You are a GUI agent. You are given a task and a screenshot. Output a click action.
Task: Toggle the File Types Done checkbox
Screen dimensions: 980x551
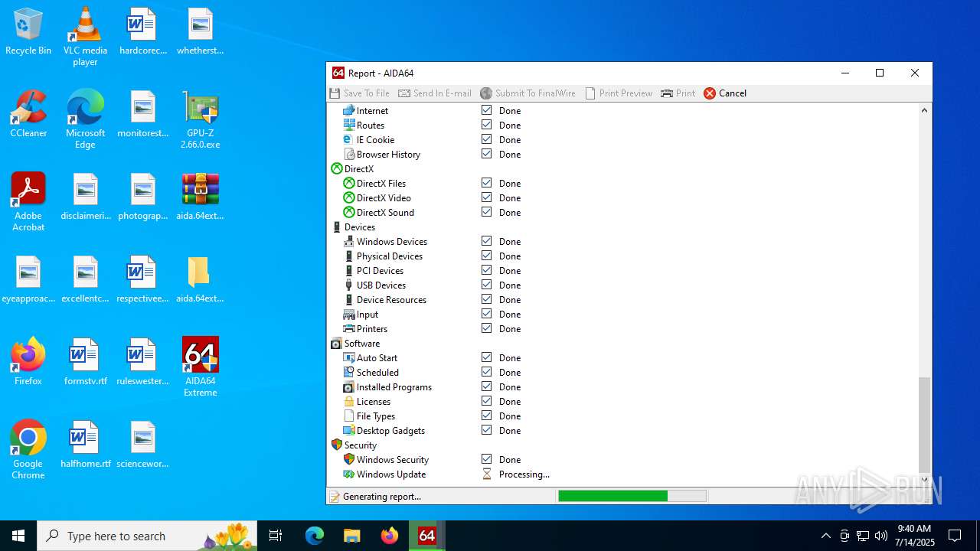click(487, 416)
